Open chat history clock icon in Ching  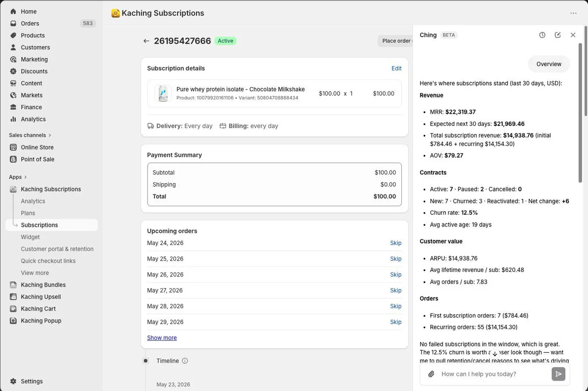point(542,35)
